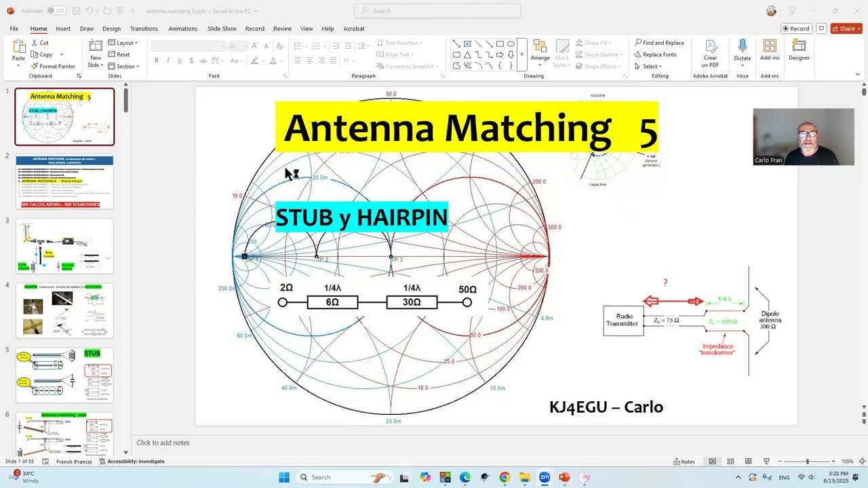Viewport: 868px width, 488px height.
Task: Open the Copy dropdown arrow
Action: [x=62, y=55]
